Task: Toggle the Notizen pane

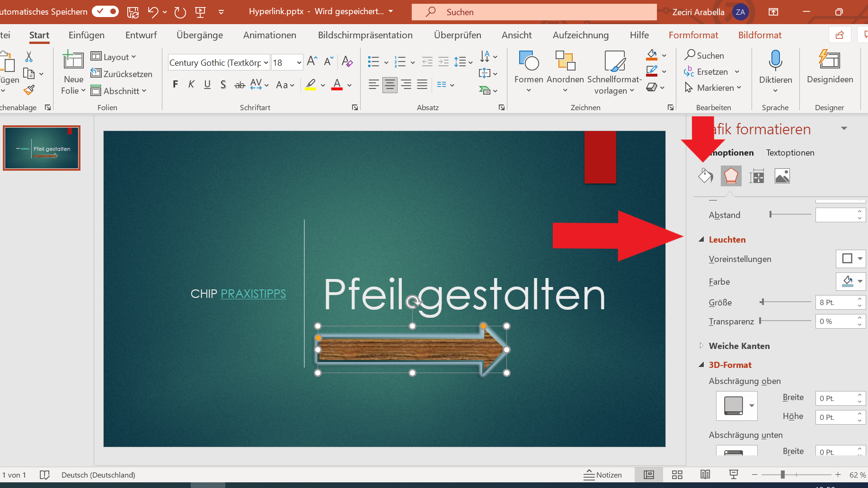Action: click(602, 475)
